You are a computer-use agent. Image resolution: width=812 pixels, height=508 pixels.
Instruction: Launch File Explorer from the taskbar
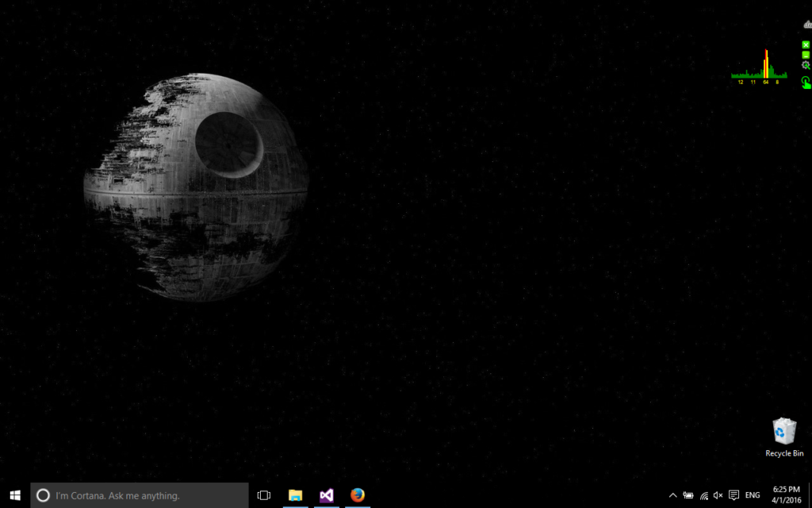(x=295, y=495)
